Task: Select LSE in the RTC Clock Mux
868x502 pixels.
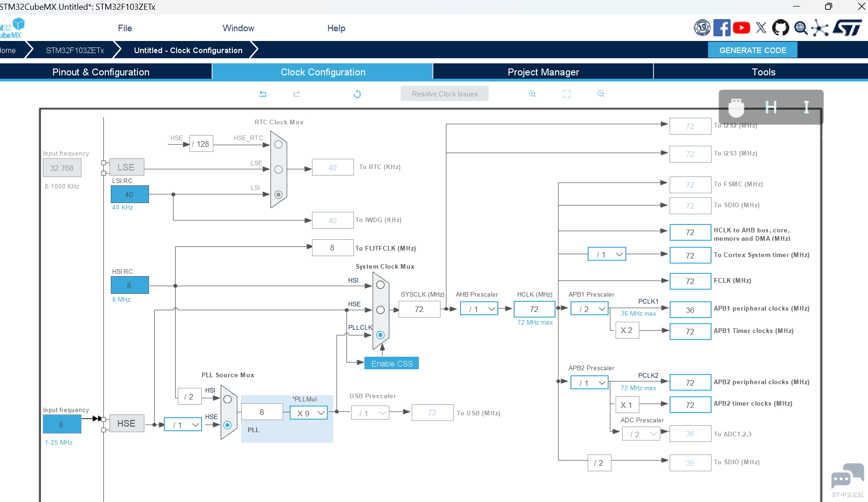Action: click(278, 170)
